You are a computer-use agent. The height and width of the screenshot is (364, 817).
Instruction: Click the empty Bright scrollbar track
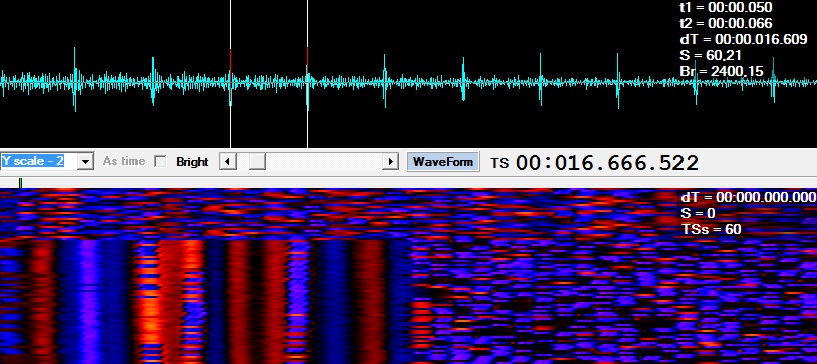click(x=324, y=162)
